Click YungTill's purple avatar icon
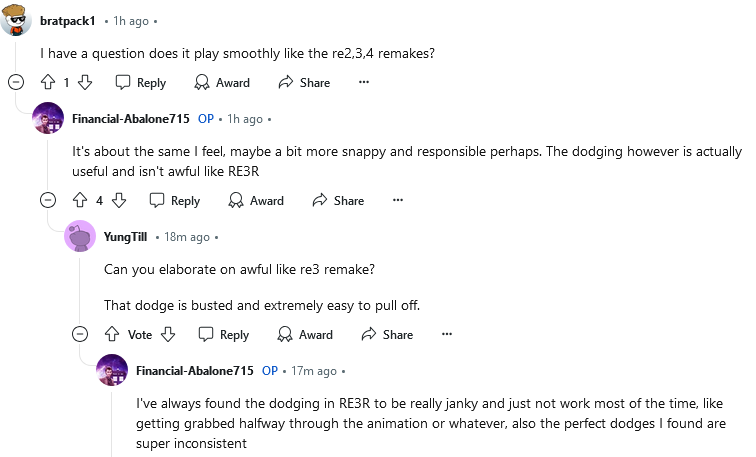Screen dimensions: 756x457 click(x=80, y=236)
